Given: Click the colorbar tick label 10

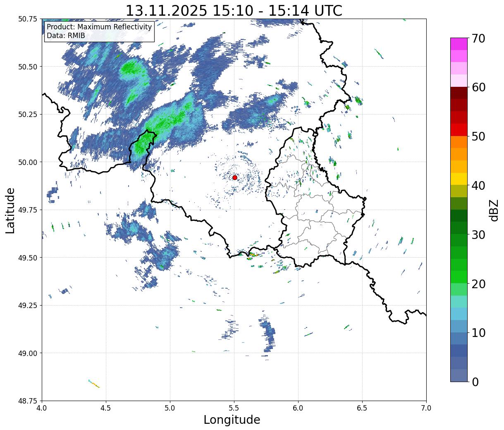Looking at the screenshot, I should click(x=478, y=332).
